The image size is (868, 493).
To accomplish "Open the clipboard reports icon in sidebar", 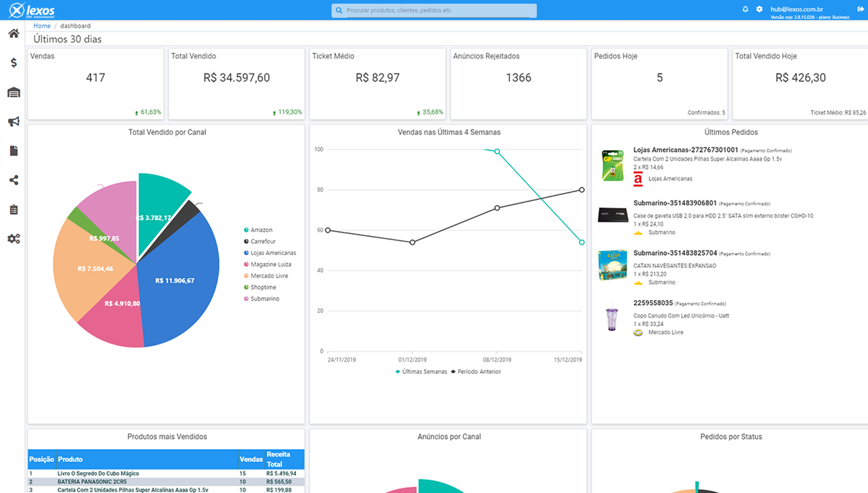I will click(14, 210).
